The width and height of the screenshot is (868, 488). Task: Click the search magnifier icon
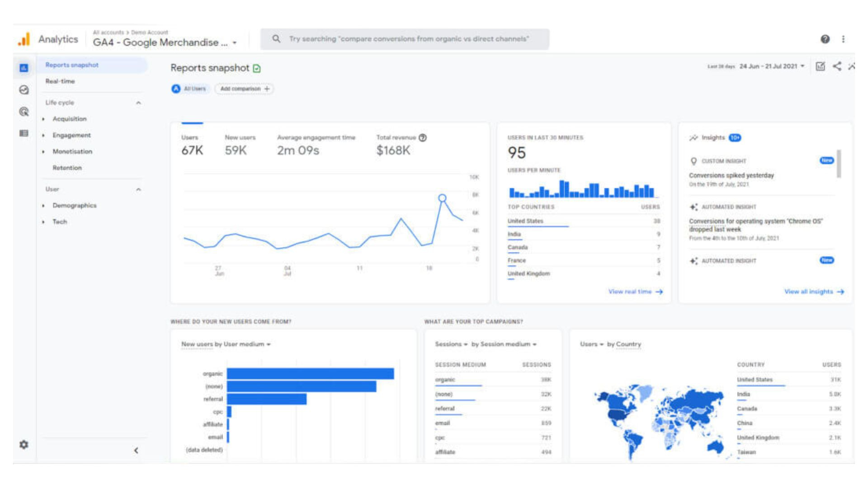coord(276,39)
